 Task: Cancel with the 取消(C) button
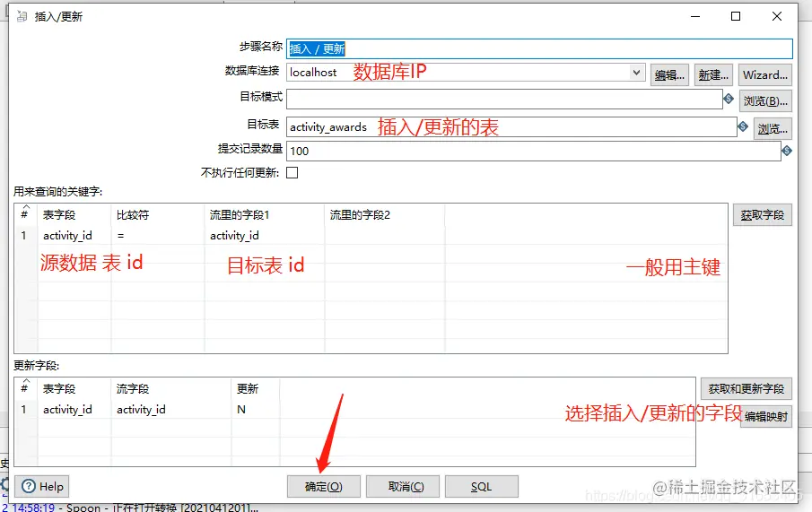pos(403,487)
